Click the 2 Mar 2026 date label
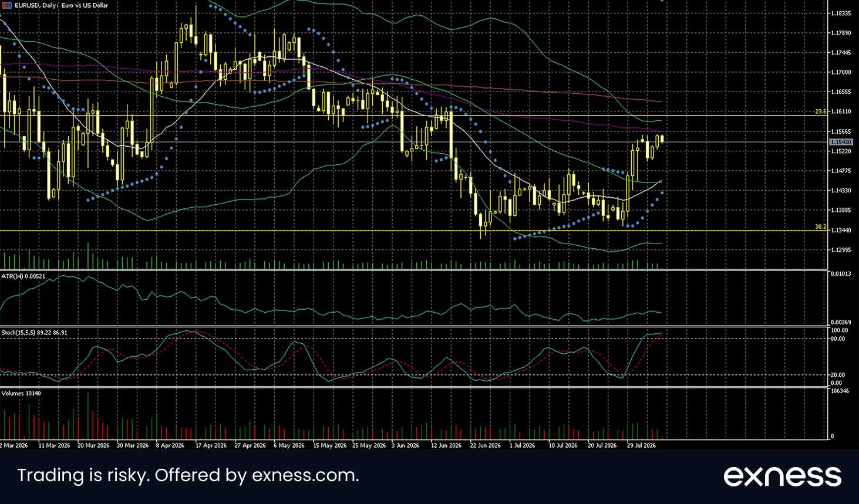Viewport: 859px width, 504px height. coord(14,445)
